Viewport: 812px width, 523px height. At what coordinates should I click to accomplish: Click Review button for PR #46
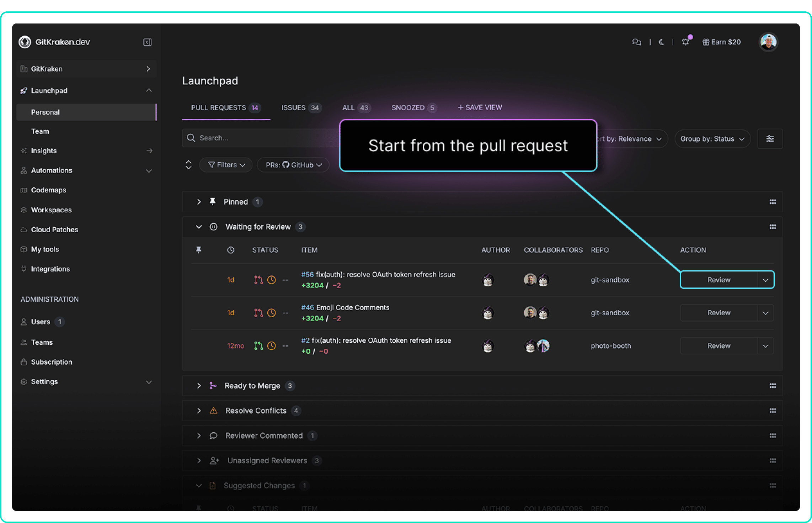pos(719,313)
